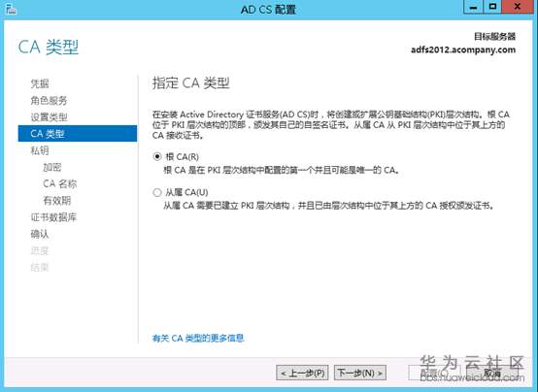
Task: Click the 从属 CA description text
Action: (329, 206)
